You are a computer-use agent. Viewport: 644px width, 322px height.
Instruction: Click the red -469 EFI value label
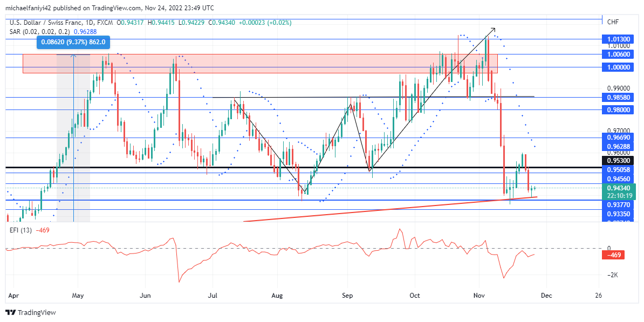click(612, 255)
